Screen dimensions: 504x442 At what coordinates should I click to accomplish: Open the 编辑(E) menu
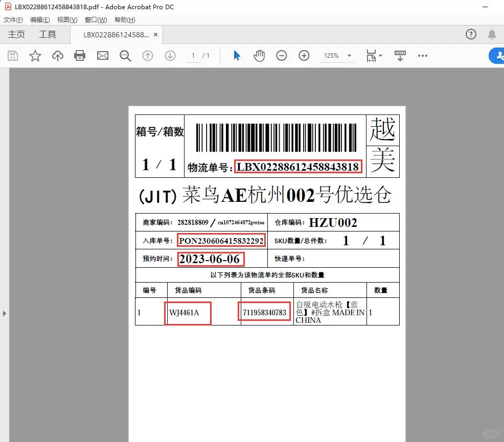point(40,20)
